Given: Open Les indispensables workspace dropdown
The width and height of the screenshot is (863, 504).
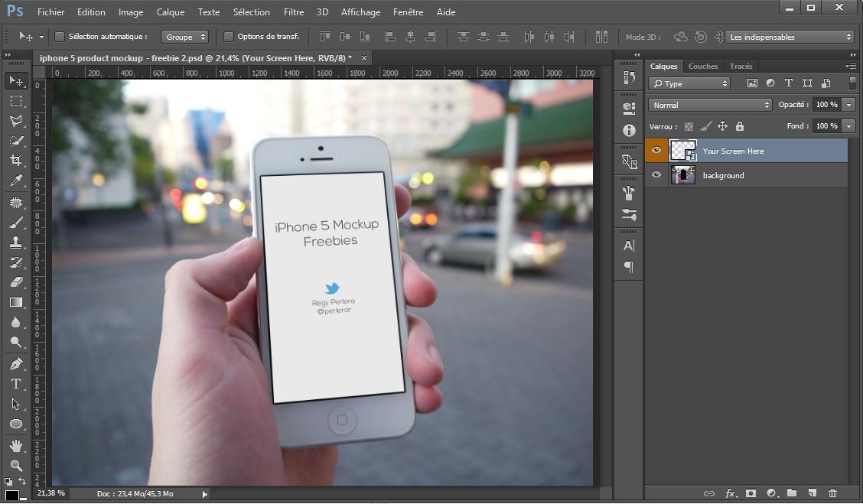Looking at the screenshot, I should pyautogui.click(x=790, y=37).
